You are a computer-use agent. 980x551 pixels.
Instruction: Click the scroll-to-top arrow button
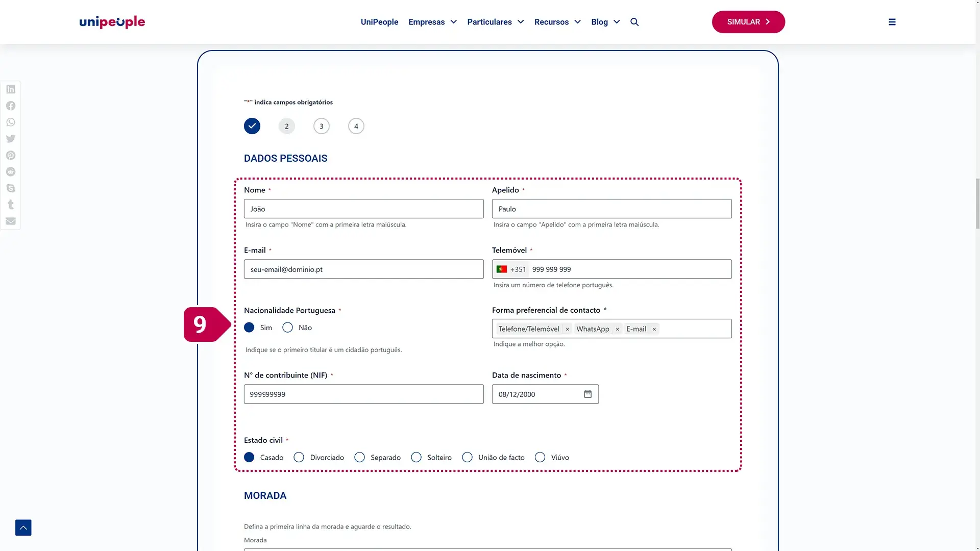[x=23, y=528]
